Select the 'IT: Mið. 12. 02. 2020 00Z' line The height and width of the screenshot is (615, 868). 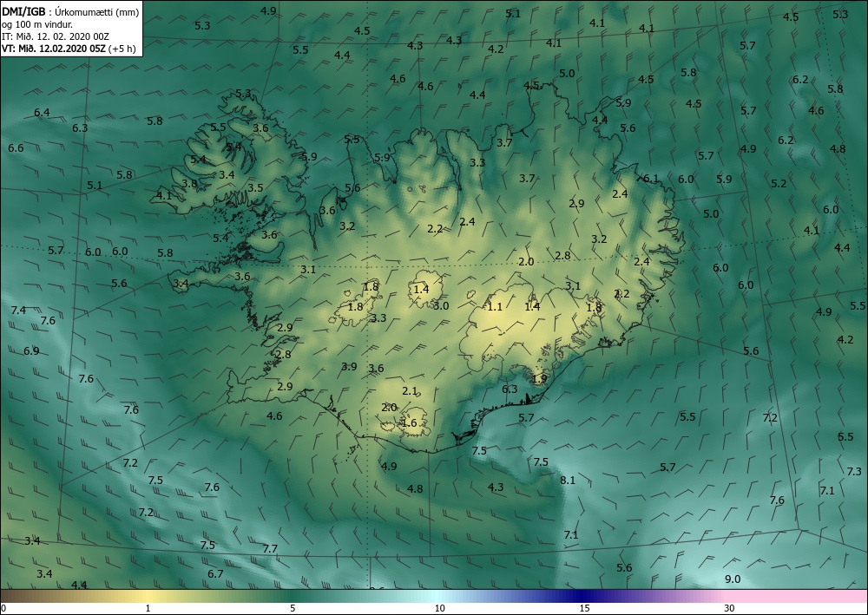tap(56, 36)
